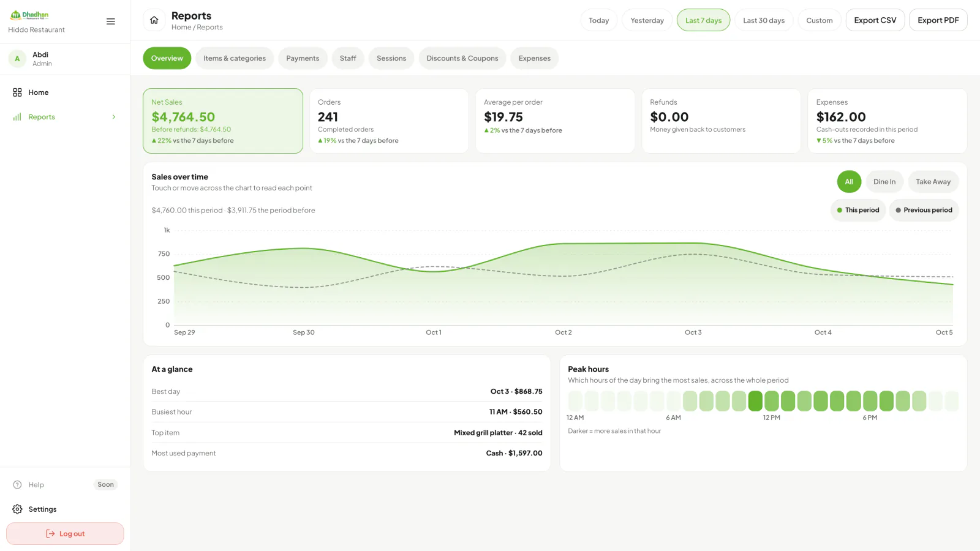The image size is (980, 551).
Task: Click the Soon badge next to Help
Action: pos(106,485)
